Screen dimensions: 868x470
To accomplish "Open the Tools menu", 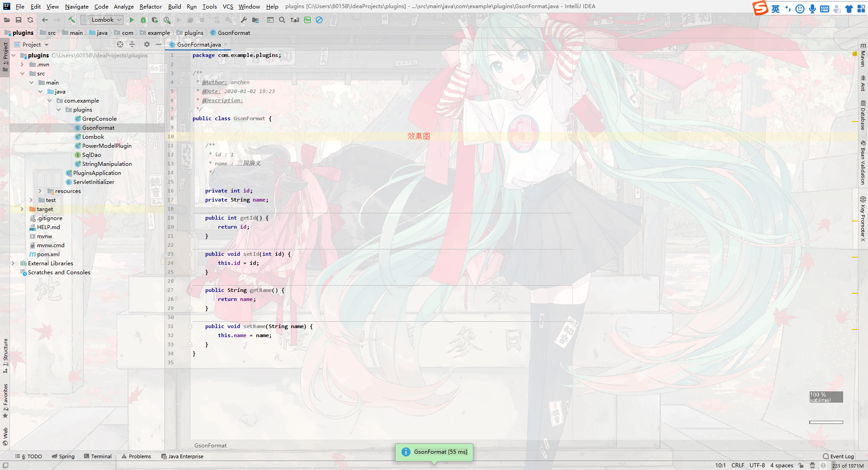I will [209, 6].
